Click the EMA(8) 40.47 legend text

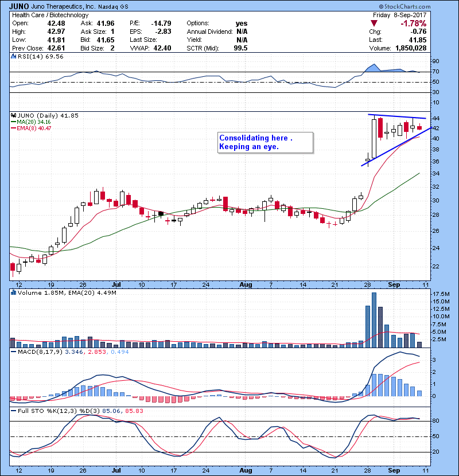pyautogui.click(x=34, y=128)
